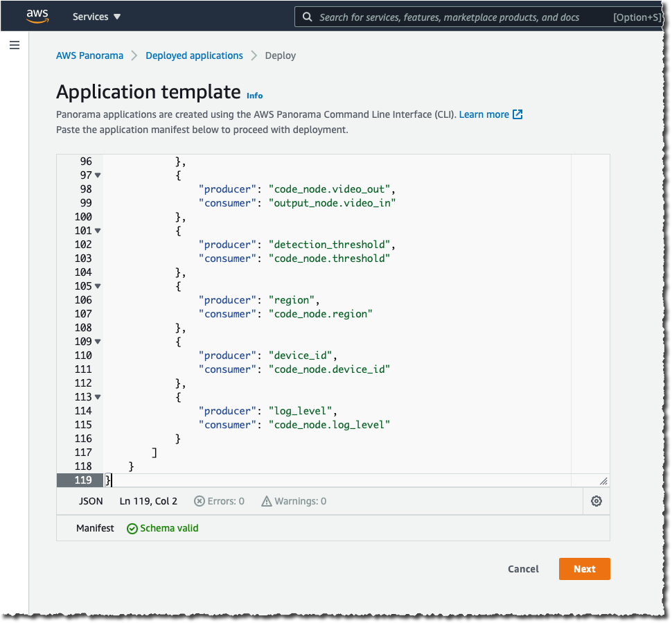
Task: Click "output_node.video_in" value text
Action: coord(332,203)
